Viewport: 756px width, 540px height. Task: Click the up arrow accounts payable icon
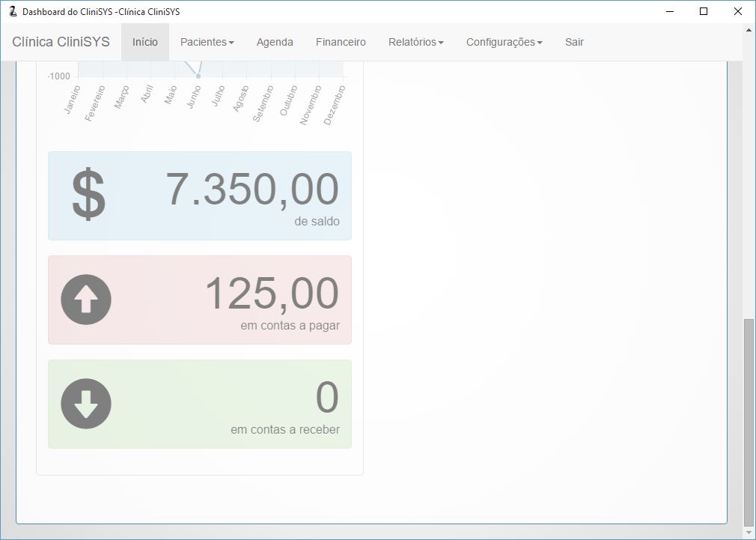point(86,300)
